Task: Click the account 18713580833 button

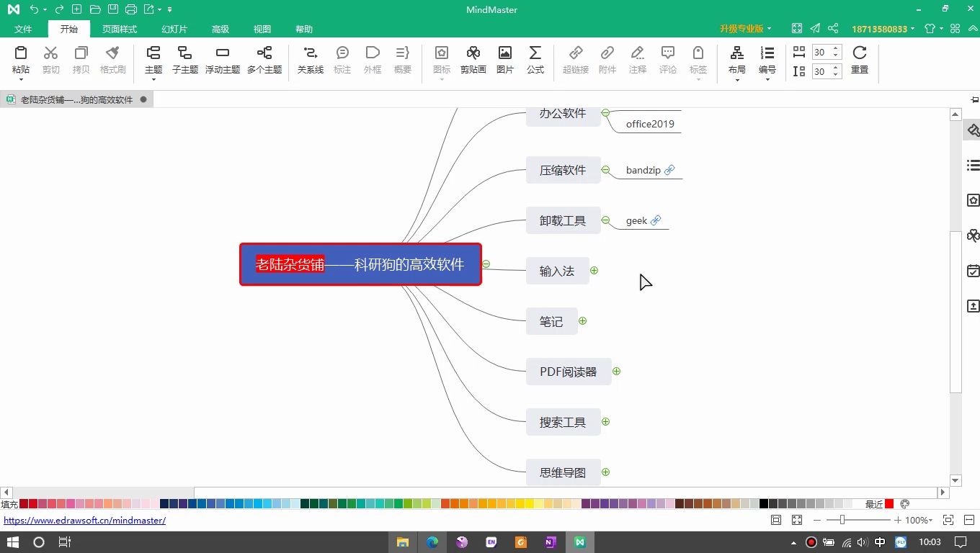Action: tap(883, 29)
